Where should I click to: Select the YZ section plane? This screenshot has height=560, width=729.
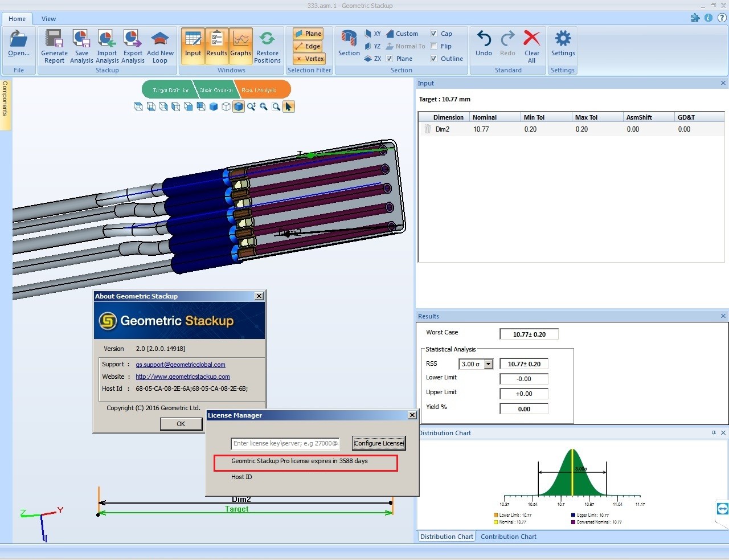pyautogui.click(x=372, y=46)
